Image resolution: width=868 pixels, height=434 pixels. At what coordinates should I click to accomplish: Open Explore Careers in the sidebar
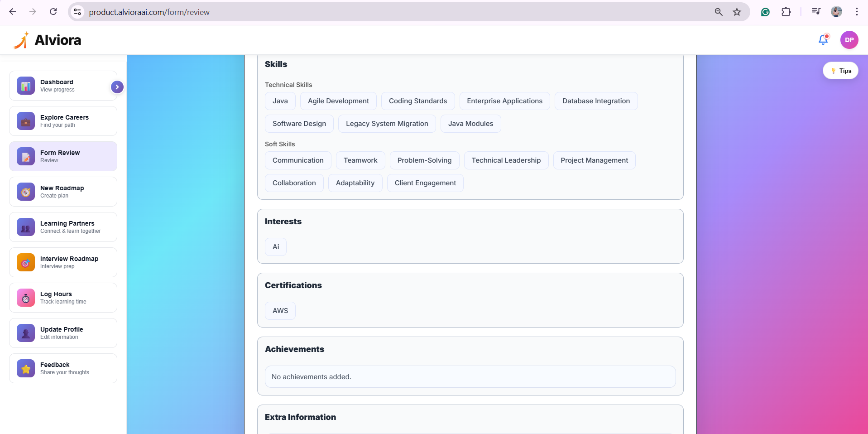63,121
